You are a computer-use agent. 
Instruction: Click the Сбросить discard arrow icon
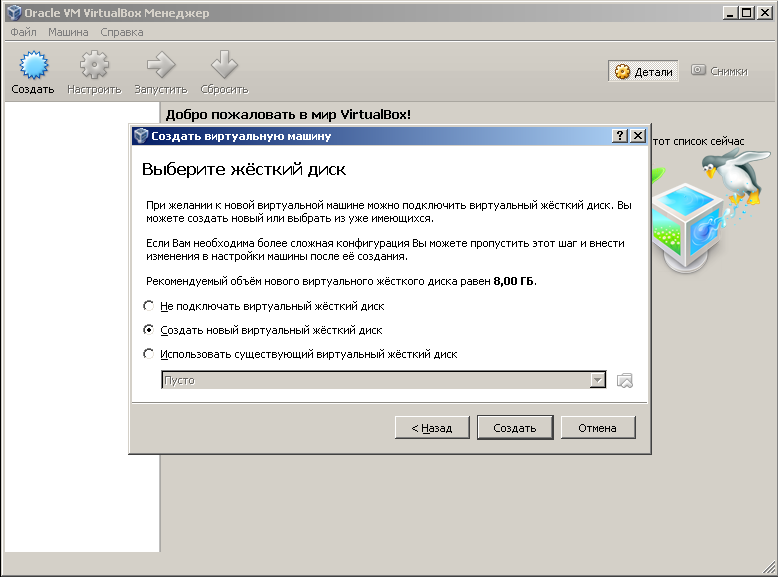click(224, 65)
